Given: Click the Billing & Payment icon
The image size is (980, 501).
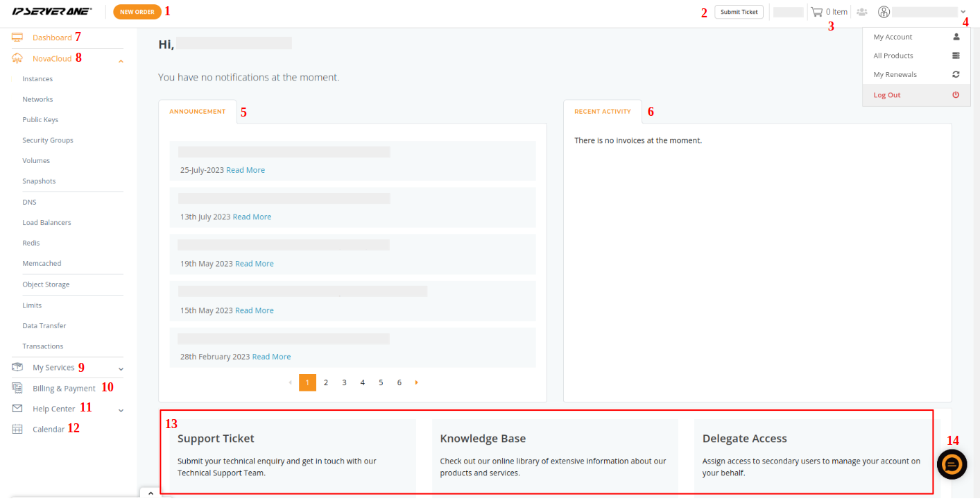Looking at the screenshot, I should click(17, 388).
